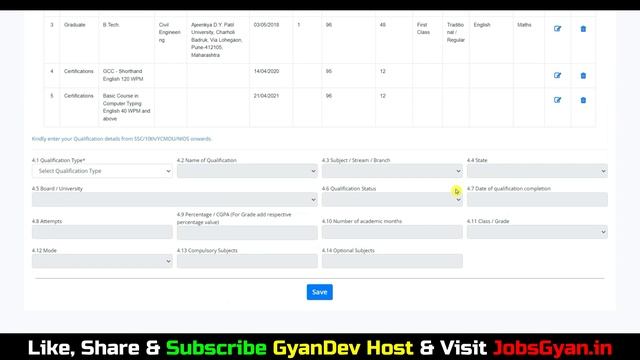
Task: Open the 4.1 Qualification Type dropdown
Action: coord(102,171)
